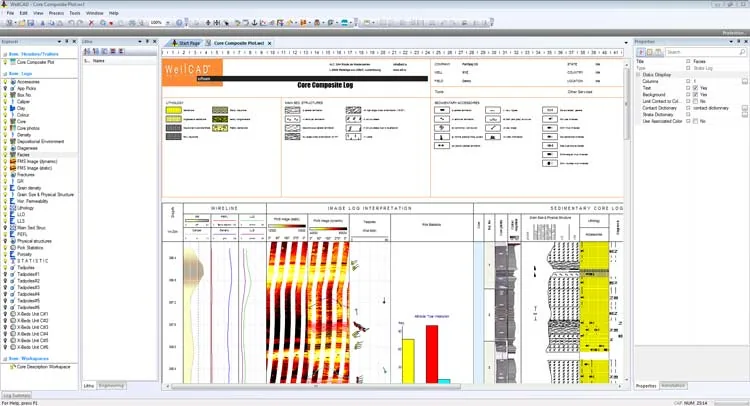Click the second view icon in Properties toolbar
The image size is (750, 406).
[x=650, y=52]
